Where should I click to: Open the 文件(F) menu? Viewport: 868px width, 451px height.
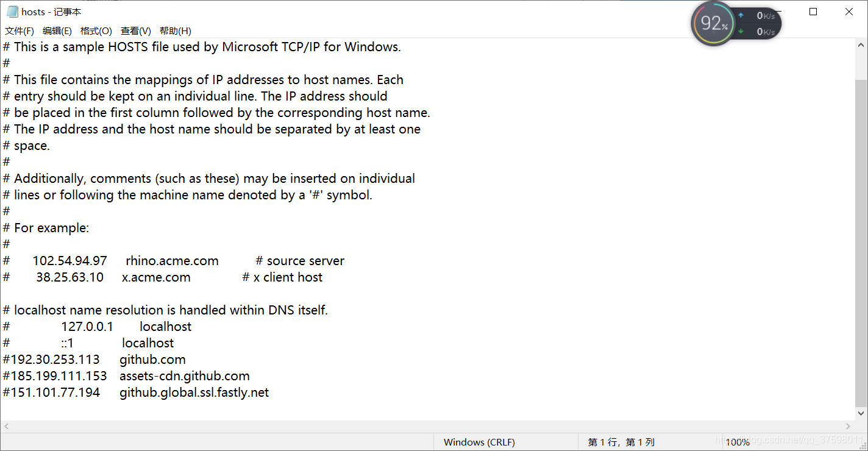pos(20,31)
